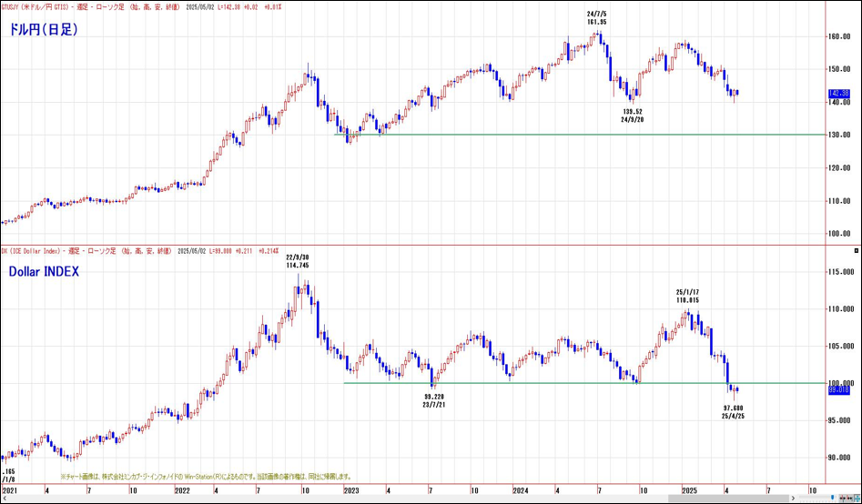
Task: Select the 142.38 current price tag
Action: (839, 94)
